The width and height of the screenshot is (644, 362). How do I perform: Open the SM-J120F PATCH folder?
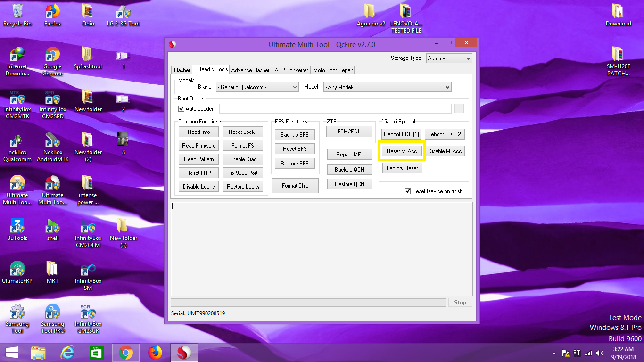(618, 61)
